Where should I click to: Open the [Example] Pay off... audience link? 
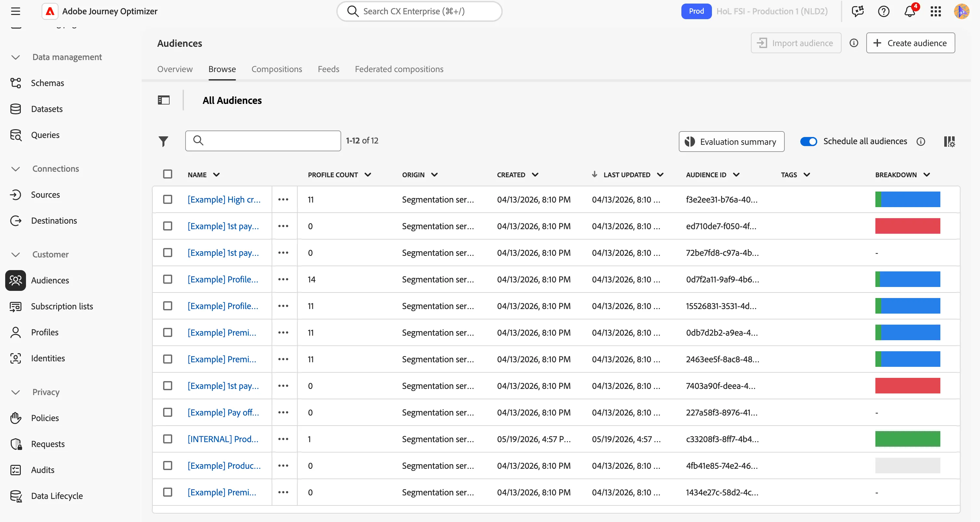click(223, 413)
